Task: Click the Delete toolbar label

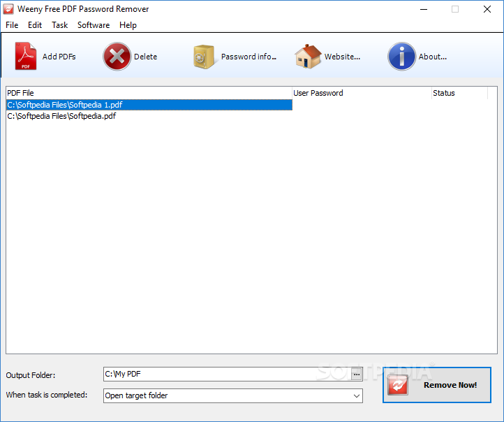Action: (146, 57)
